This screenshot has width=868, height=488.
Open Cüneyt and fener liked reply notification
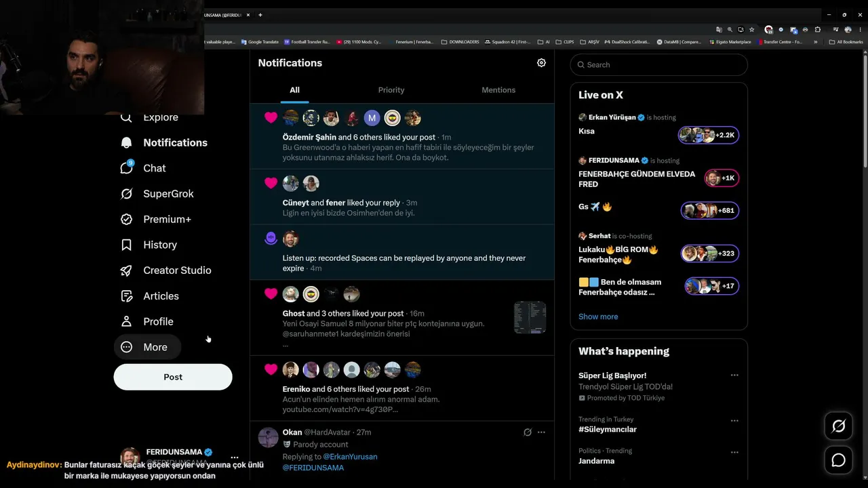coord(402,197)
